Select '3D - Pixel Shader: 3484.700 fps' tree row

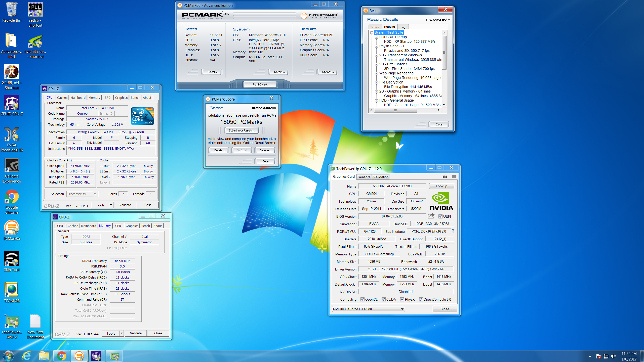coord(409,69)
